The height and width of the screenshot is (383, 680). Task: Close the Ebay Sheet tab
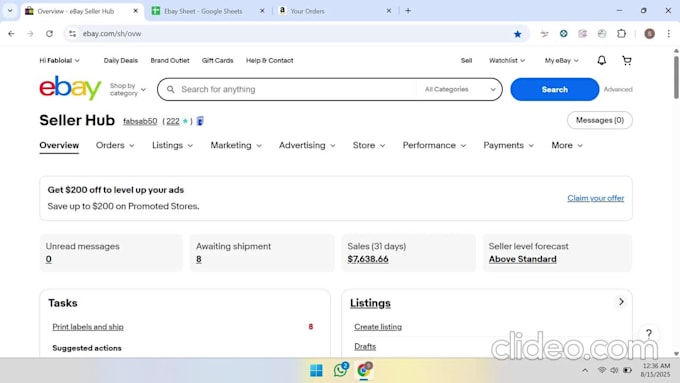coord(262,11)
